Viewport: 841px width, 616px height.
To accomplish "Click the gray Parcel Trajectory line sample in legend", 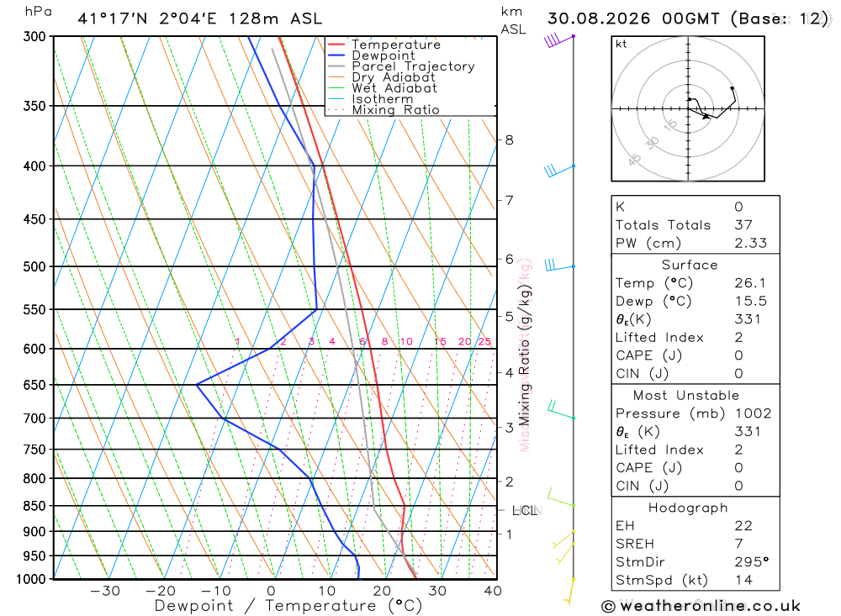I will (336, 66).
